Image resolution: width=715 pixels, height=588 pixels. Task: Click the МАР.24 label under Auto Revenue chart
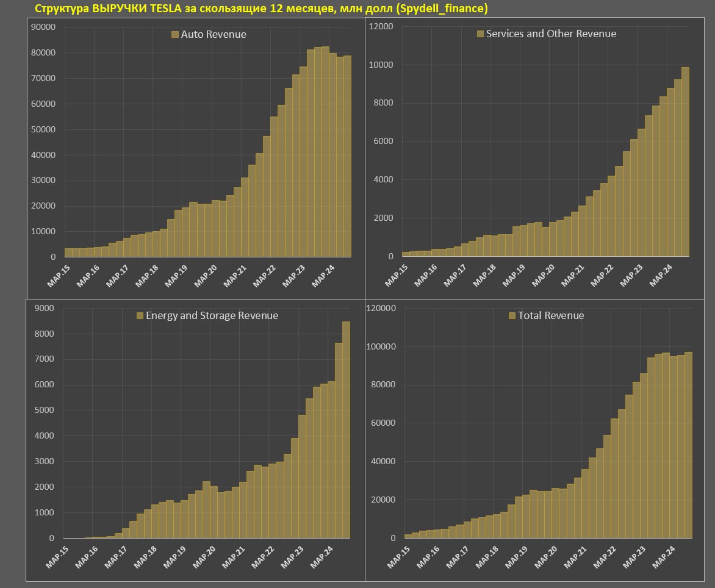(x=323, y=276)
